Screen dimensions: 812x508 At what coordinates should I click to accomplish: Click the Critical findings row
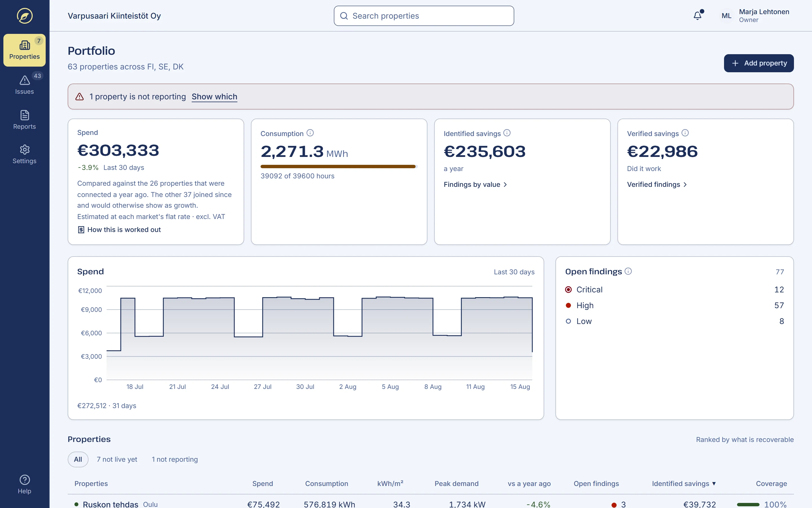(674, 290)
